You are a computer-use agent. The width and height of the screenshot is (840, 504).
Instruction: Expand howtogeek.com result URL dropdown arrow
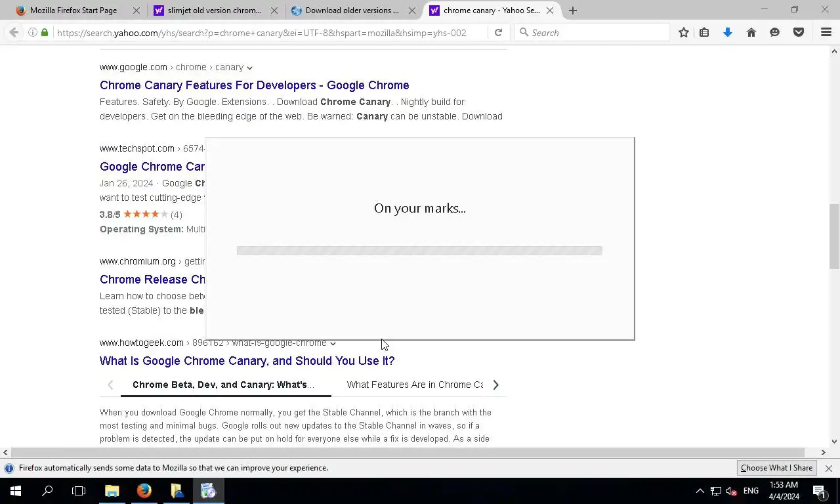pyautogui.click(x=333, y=343)
